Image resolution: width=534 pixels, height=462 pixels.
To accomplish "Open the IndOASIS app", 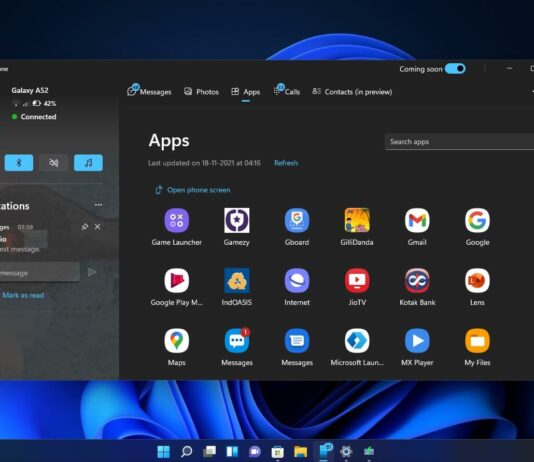I will 237,281.
